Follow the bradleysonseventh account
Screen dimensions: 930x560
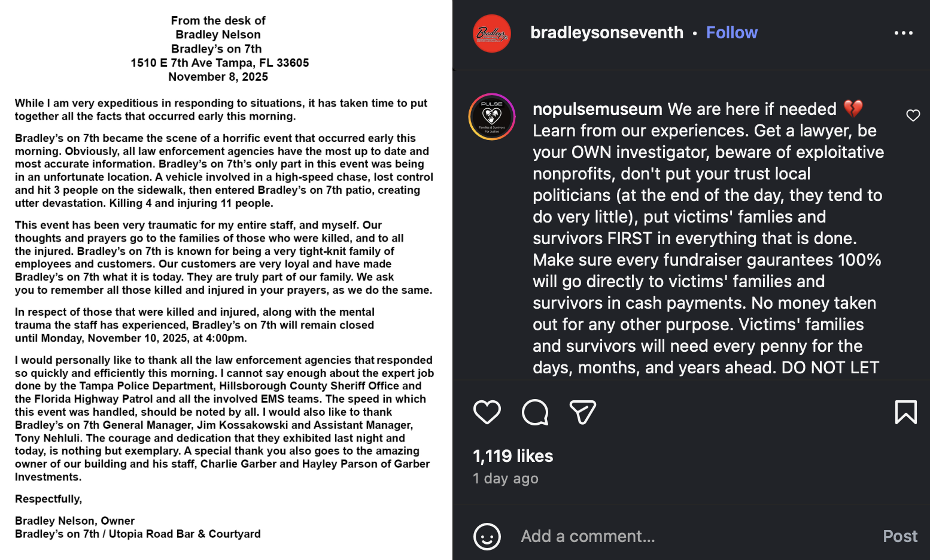click(x=731, y=32)
